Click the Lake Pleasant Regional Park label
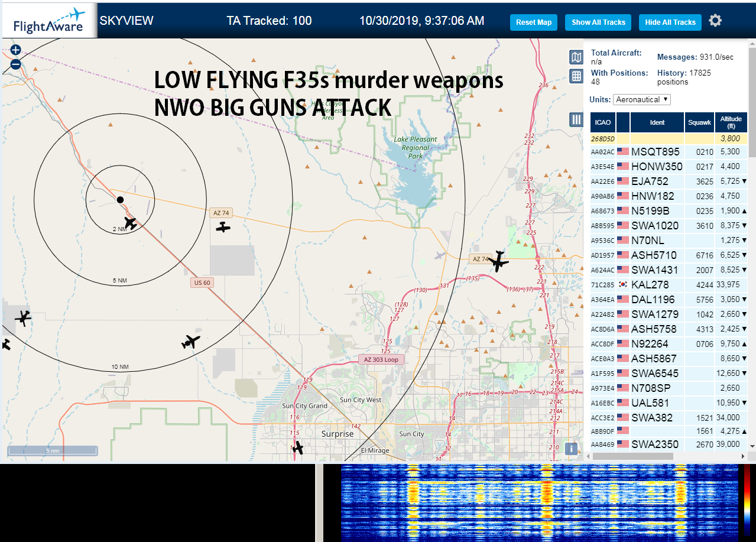Screen dimensions: 756x542 point(415,148)
